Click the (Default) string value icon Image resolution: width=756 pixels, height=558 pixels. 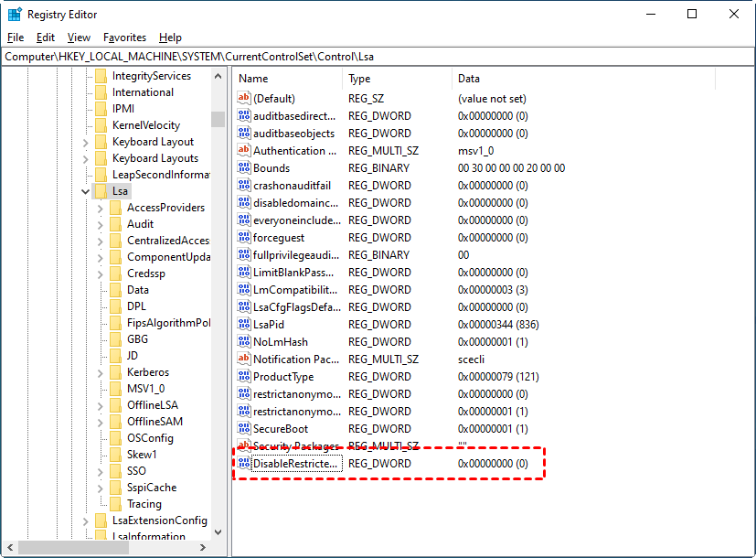pyautogui.click(x=244, y=99)
